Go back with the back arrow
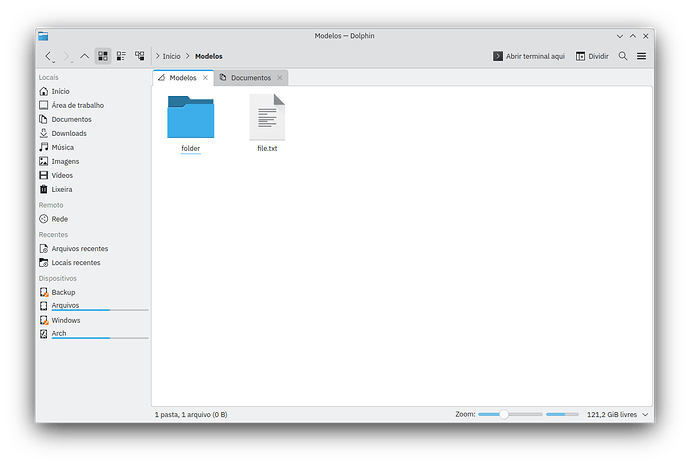 (48, 56)
